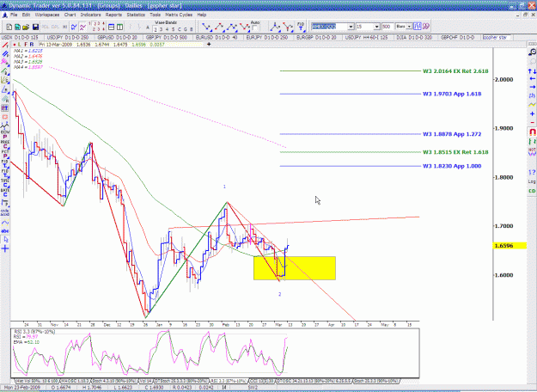Click the R marker on chart header
Image resolution: width=537 pixels, height=392 pixels.
(x=32, y=45)
